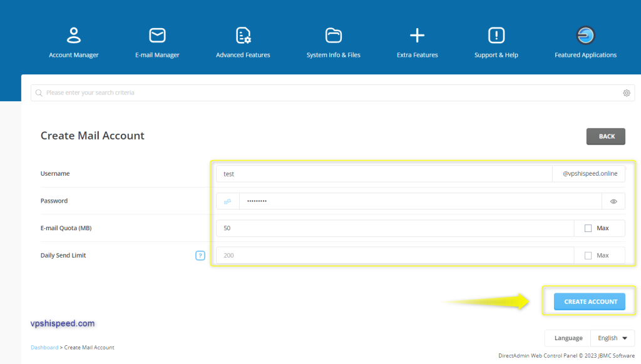
Task: Open the Featured Applications icon
Action: tap(585, 35)
